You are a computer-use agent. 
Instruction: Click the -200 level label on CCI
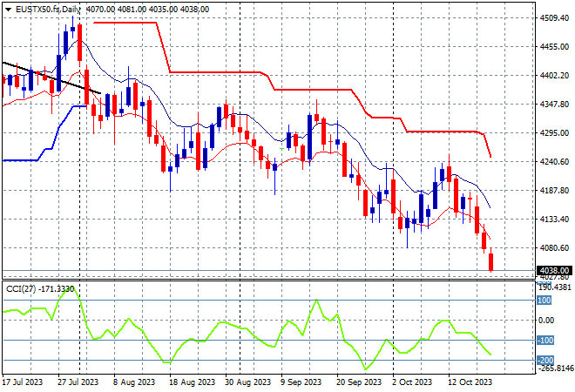(545, 361)
